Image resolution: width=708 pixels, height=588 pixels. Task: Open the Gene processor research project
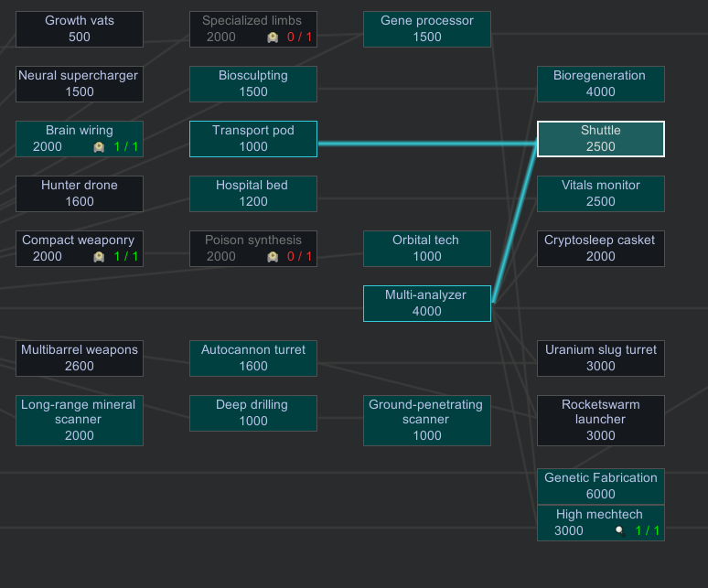[427, 29]
